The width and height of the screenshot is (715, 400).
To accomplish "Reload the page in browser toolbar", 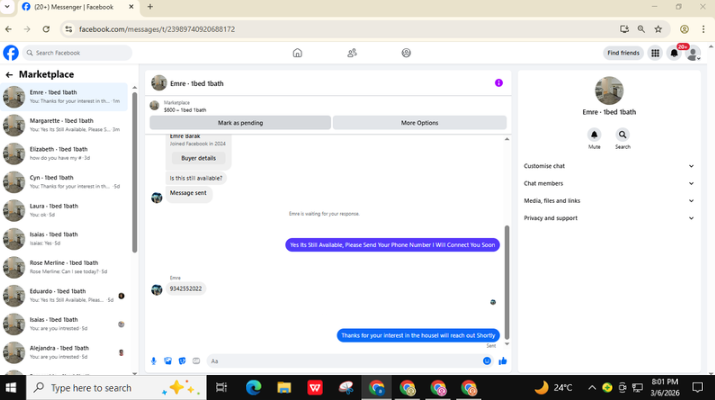I will click(46, 29).
